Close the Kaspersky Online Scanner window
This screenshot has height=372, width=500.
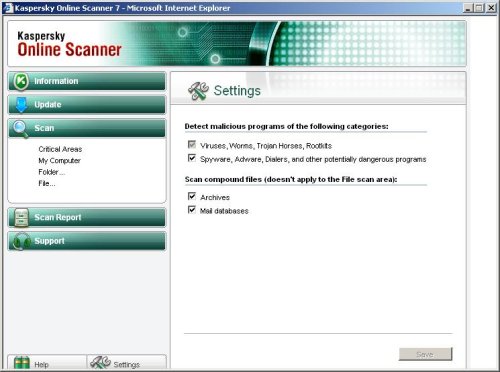coord(491,8)
